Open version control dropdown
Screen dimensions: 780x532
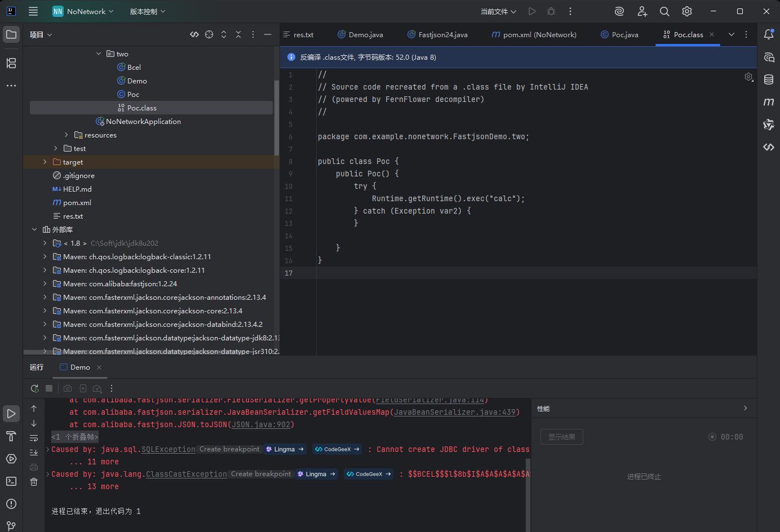148,11
